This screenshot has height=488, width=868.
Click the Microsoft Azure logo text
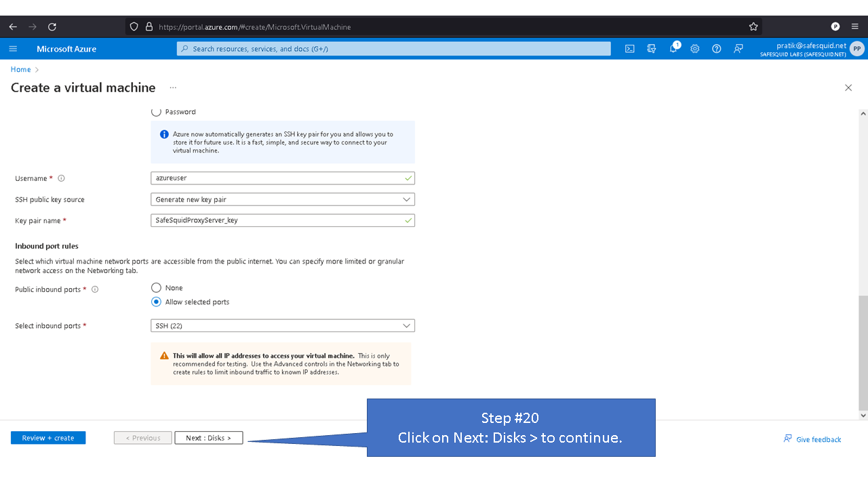pos(66,49)
